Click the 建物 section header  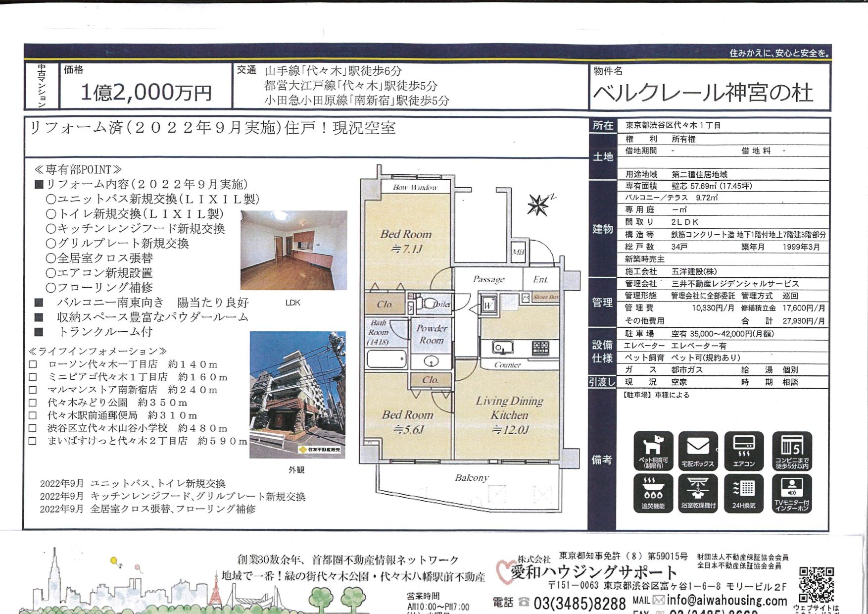(x=602, y=229)
